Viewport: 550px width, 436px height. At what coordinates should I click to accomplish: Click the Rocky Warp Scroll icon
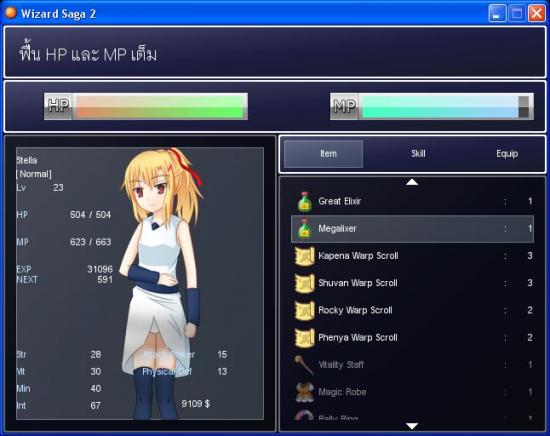click(x=304, y=311)
